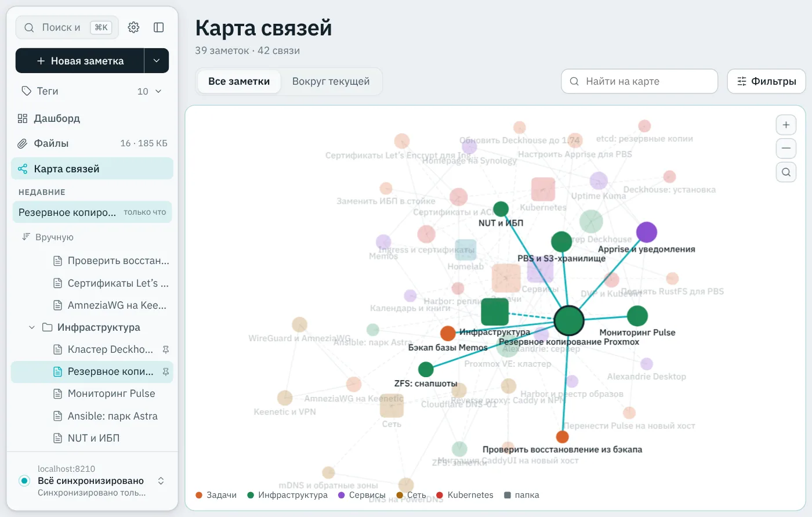
Task: Click pin icon next to Резервное копи... note
Action: 166,371
